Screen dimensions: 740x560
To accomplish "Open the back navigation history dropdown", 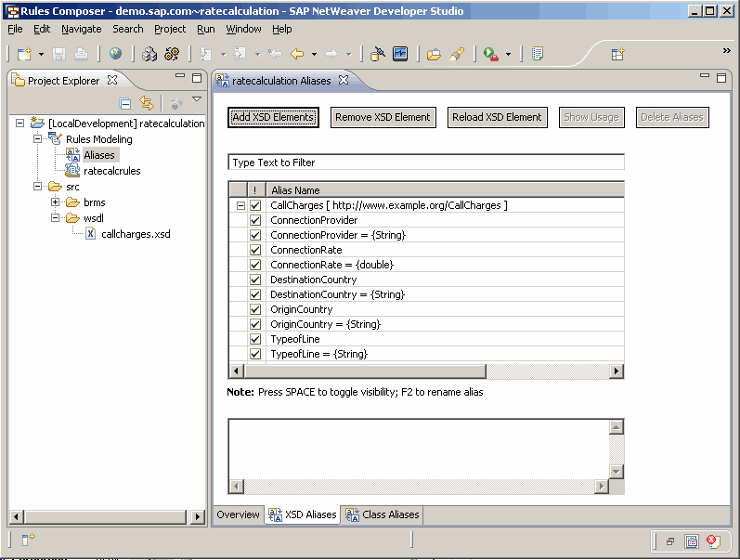I will 314,54.
